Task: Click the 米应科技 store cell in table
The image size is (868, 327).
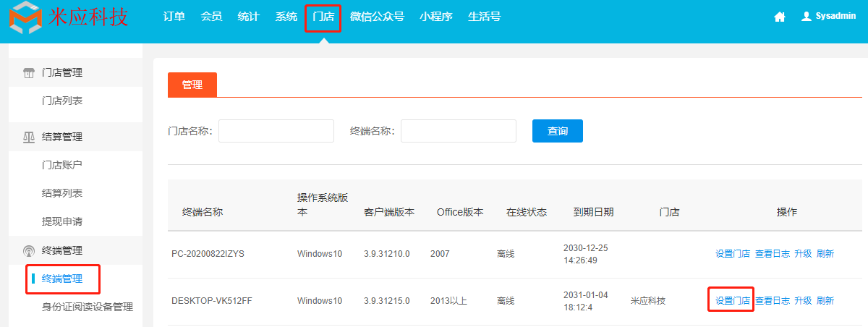Action: (648, 300)
